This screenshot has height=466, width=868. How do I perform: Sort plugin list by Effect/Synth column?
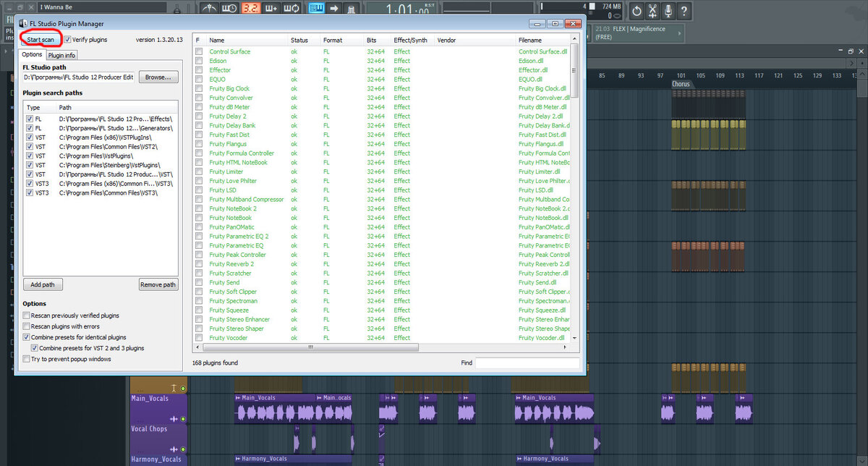[412, 41]
